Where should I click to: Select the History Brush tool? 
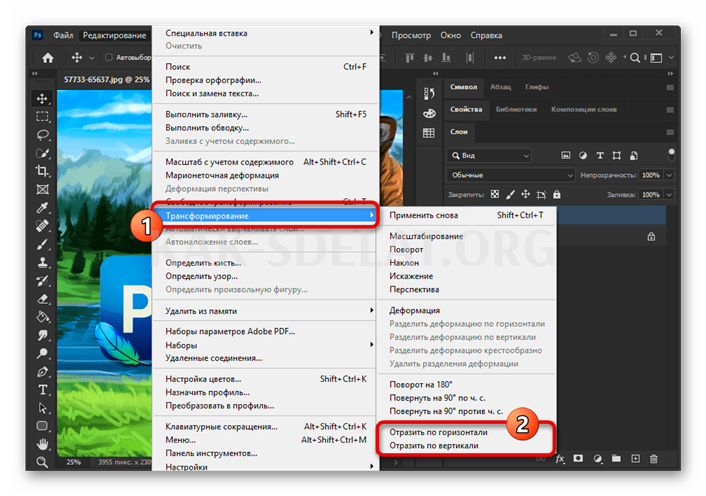point(42,281)
